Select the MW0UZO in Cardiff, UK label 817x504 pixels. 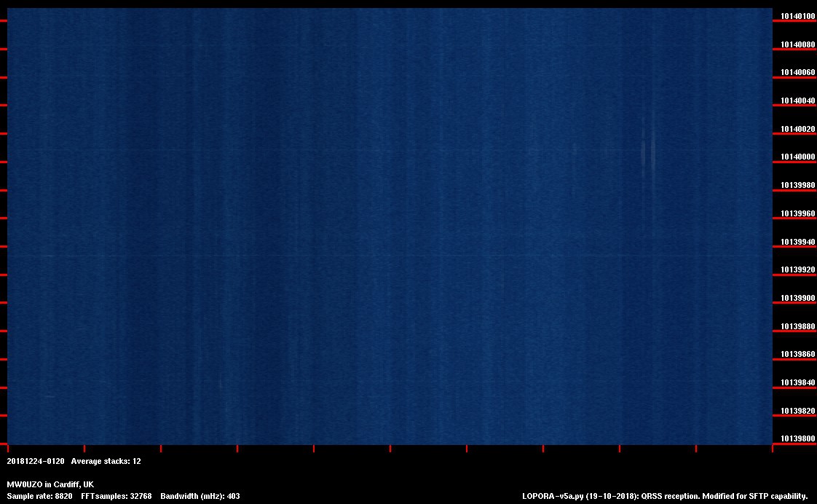point(50,485)
